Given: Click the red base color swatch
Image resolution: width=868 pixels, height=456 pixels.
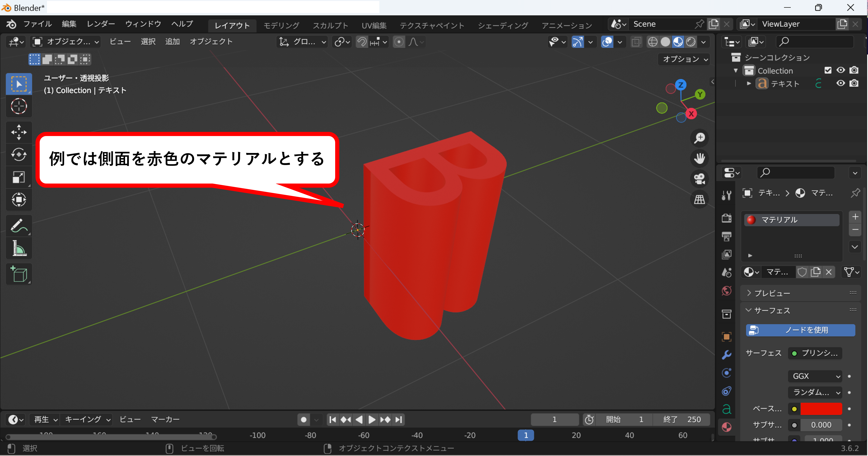Looking at the screenshot, I should click(821, 409).
